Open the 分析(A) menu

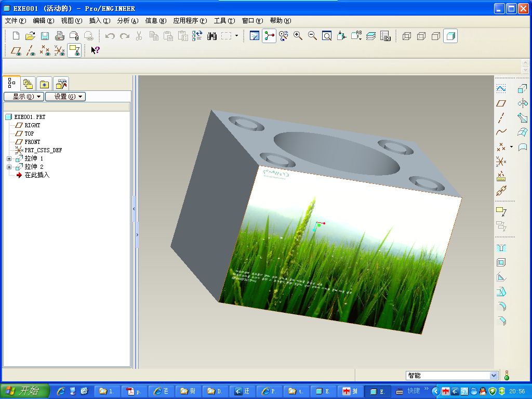[128, 21]
